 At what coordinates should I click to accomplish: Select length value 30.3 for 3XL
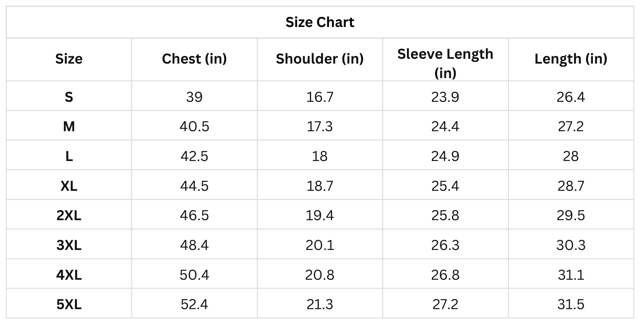570,245
